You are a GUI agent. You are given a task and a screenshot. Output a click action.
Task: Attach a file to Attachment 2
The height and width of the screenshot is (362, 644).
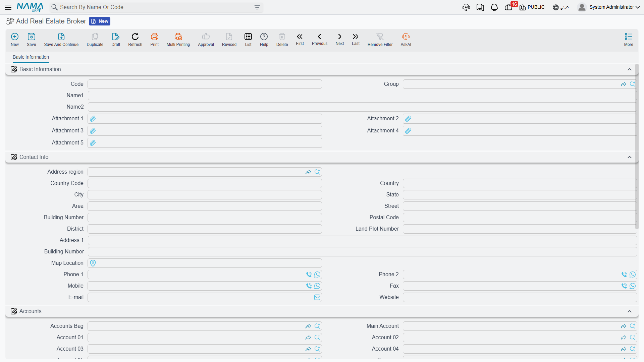pos(408,119)
